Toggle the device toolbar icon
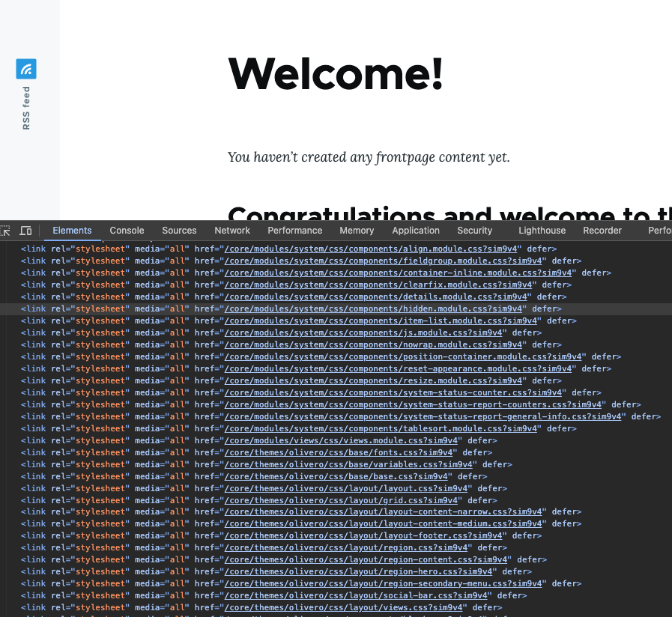The height and width of the screenshot is (617, 672). (25, 231)
